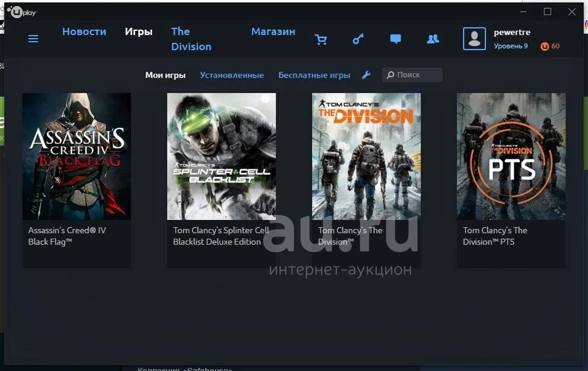Click Splinter Cell Blacklist Deluxe Edition title
This screenshot has width=588, height=371.
pyautogui.click(x=221, y=236)
